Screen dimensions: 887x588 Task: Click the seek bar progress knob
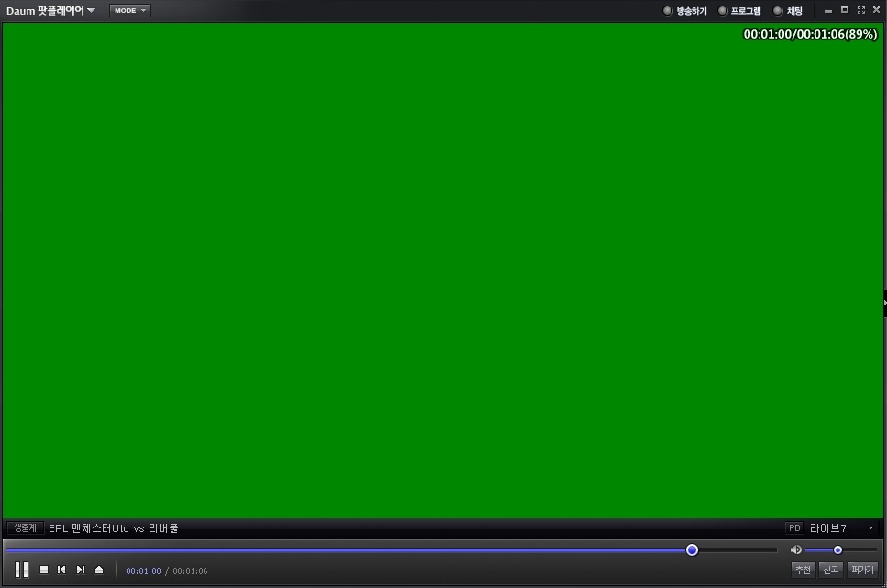tap(692, 549)
